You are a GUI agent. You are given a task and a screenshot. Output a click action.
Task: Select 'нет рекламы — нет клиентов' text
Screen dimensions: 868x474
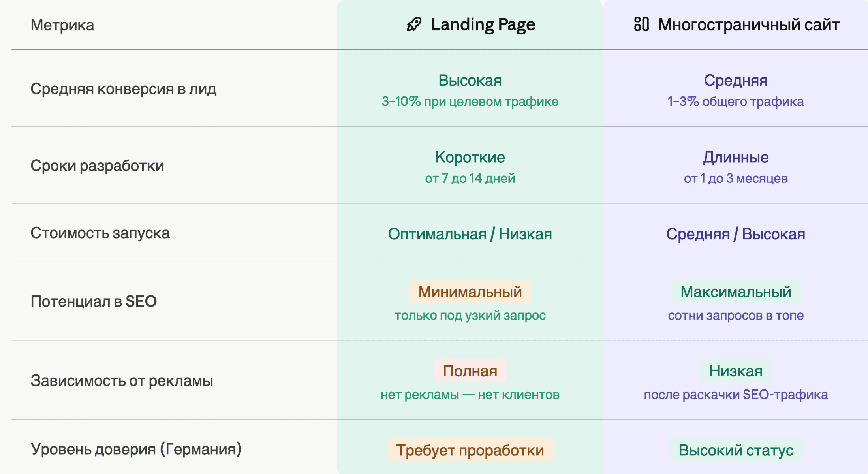(470, 395)
